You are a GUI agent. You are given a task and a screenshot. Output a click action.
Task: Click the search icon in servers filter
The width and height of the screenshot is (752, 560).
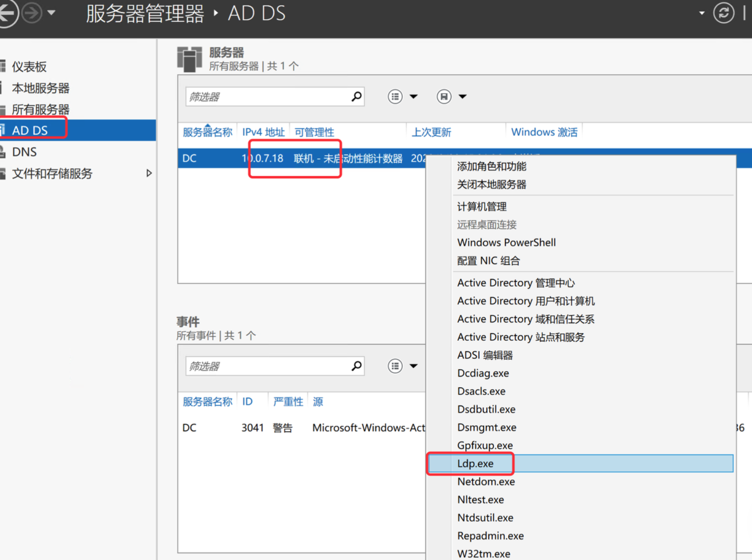coord(356,96)
